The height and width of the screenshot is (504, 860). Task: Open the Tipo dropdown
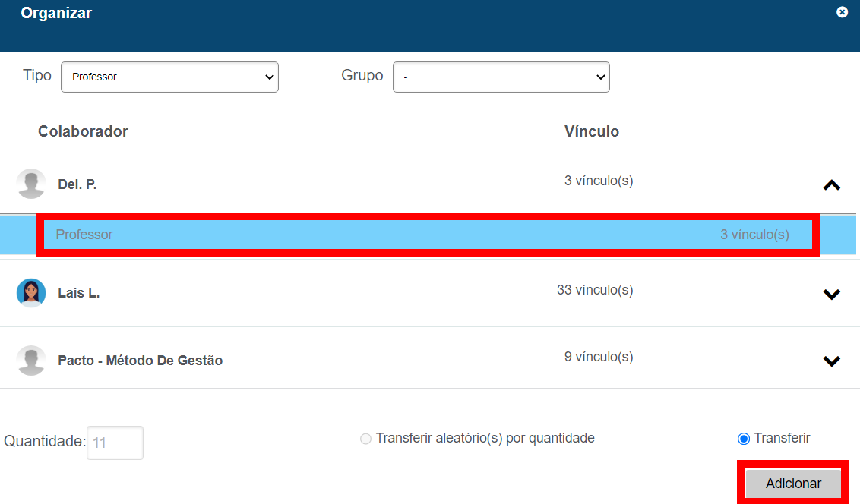pyautogui.click(x=169, y=77)
